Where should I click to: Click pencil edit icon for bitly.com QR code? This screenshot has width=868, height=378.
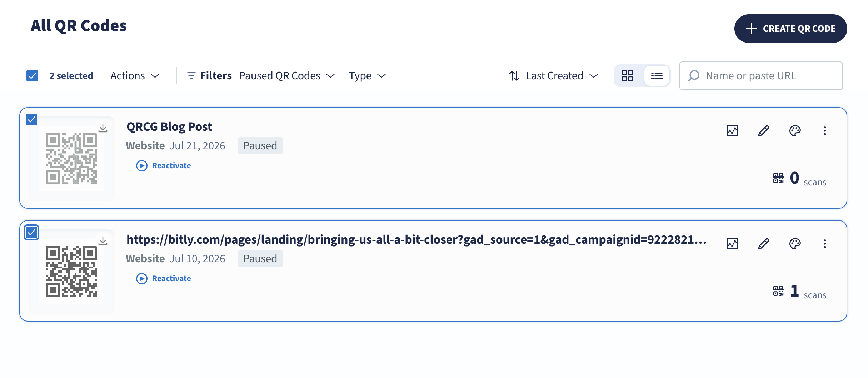[763, 244]
